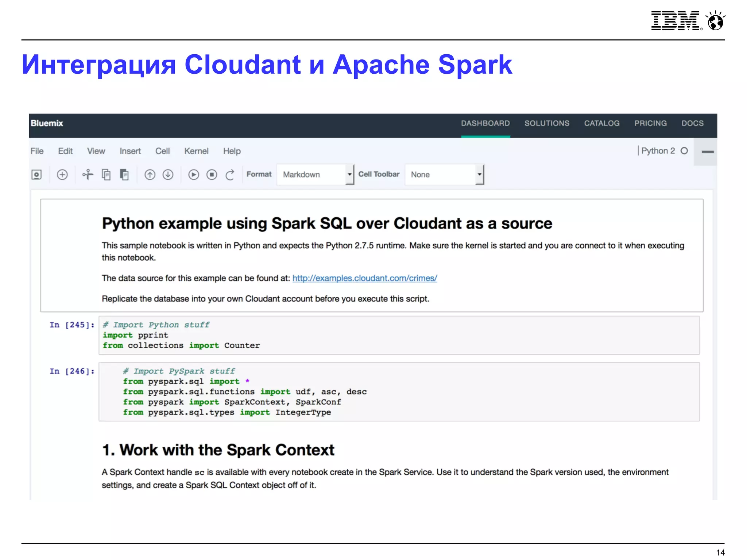Copy the selected cell icon

(106, 175)
